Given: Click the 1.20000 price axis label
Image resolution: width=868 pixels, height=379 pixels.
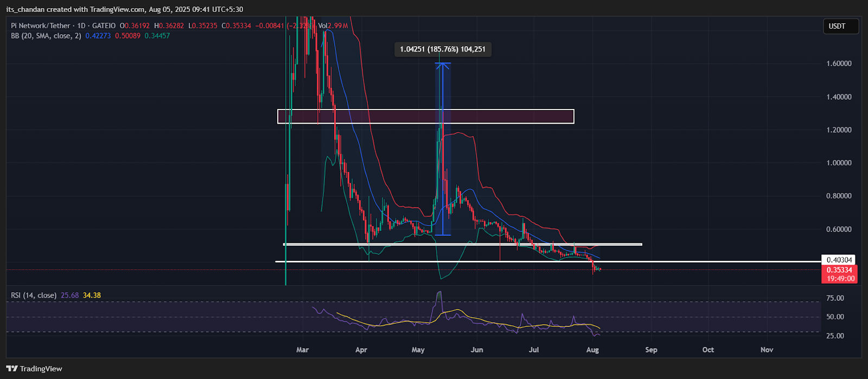Looking at the screenshot, I should [x=839, y=130].
